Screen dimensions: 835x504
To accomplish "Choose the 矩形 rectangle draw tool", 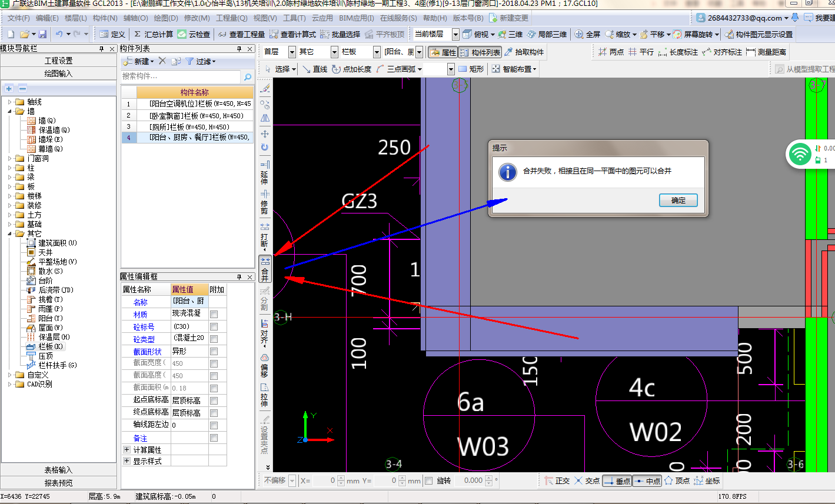I will [x=471, y=69].
